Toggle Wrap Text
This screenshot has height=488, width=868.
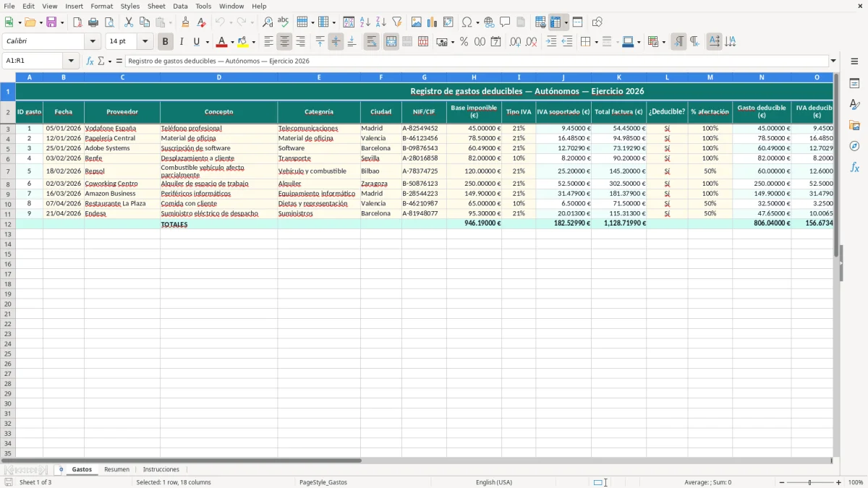372,42
